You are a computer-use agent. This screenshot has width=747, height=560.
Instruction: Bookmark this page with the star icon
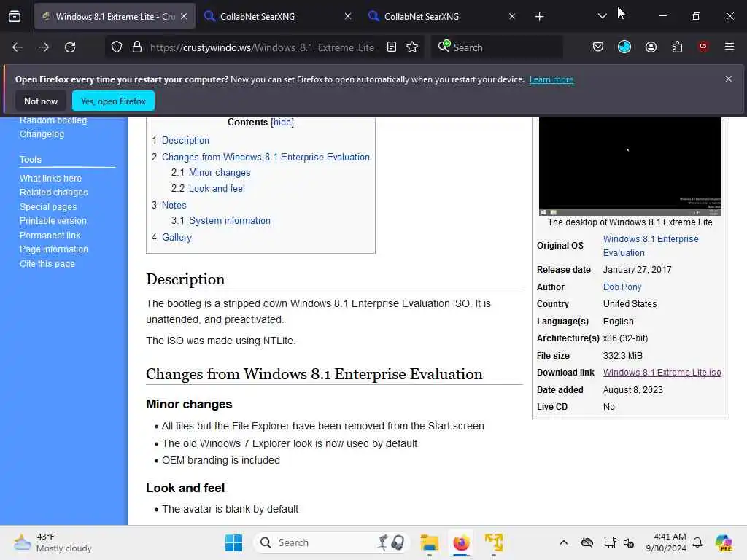click(x=412, y=47)
